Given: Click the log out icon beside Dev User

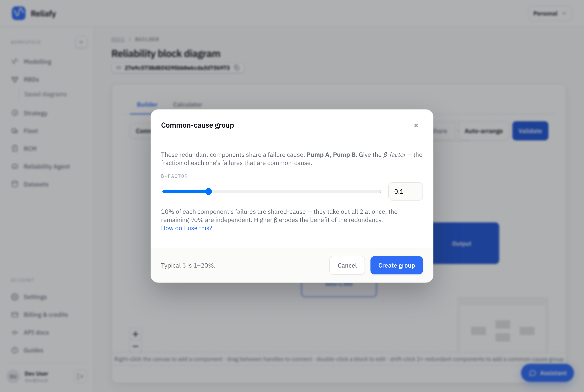Looking at the screenshot, I should coord(81,376).
